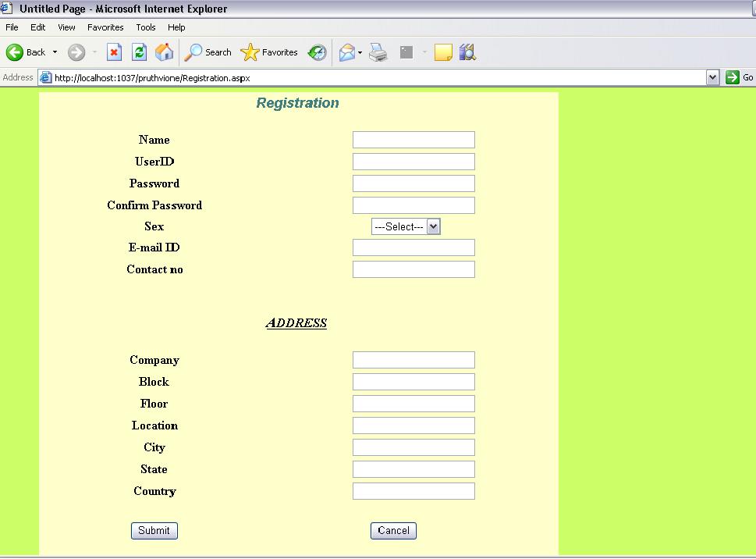Click the Print icon
Screen dimensions: 756x559
point(378,52)
